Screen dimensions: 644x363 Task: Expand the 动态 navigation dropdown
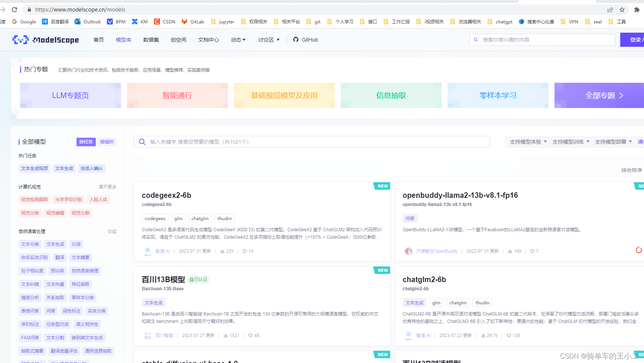(x=238, y=40)
